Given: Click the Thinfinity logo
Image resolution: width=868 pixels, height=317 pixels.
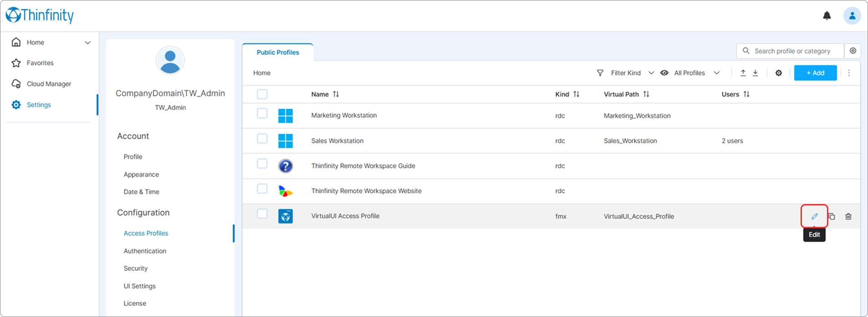Looking at the screenshot, I should pyautogui.click(x=40, y=15).
